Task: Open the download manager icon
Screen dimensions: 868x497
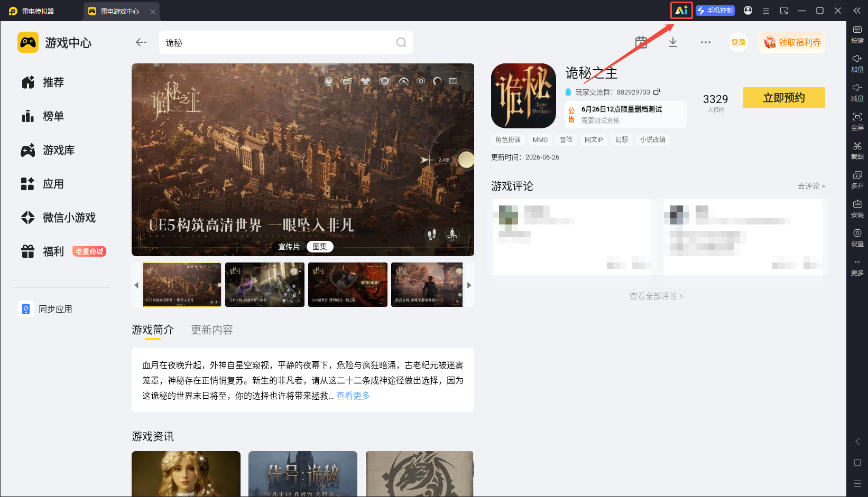Action: click(673, 42)
